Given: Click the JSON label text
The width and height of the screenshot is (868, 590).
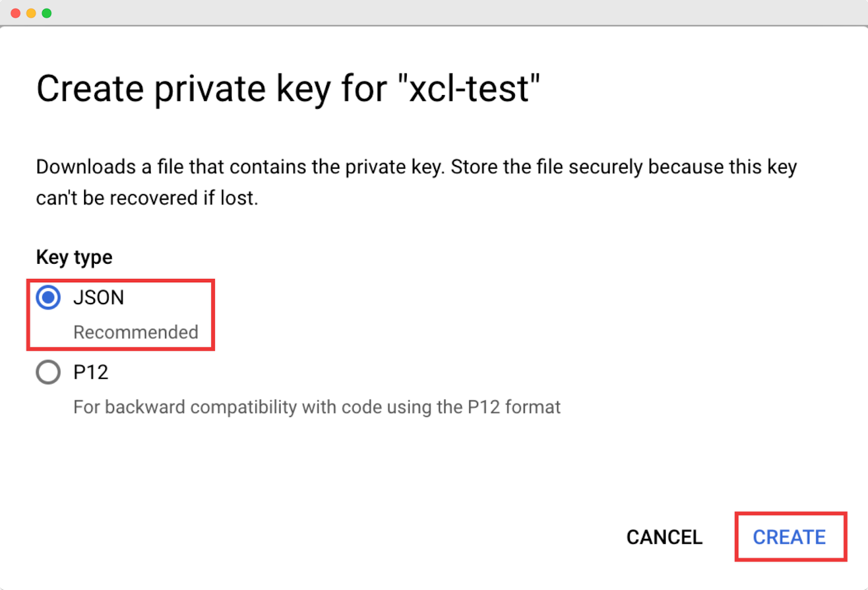Looking at the screenshot, I should (98, 297).
